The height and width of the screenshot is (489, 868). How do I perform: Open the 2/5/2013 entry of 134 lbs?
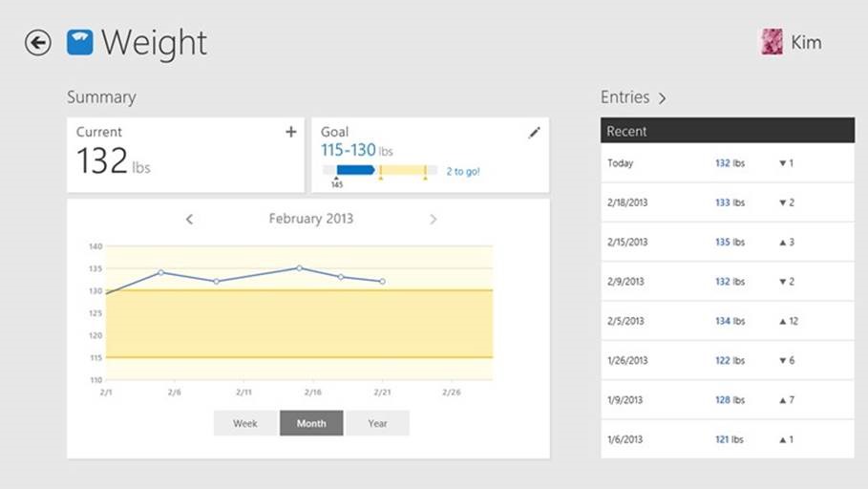[x=727, y=322]
